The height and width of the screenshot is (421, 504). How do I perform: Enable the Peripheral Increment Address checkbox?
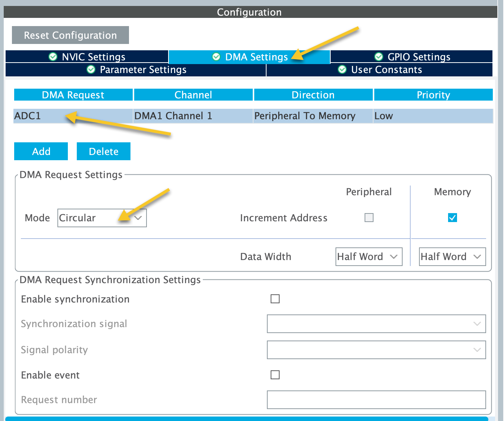tap(369, 218)
